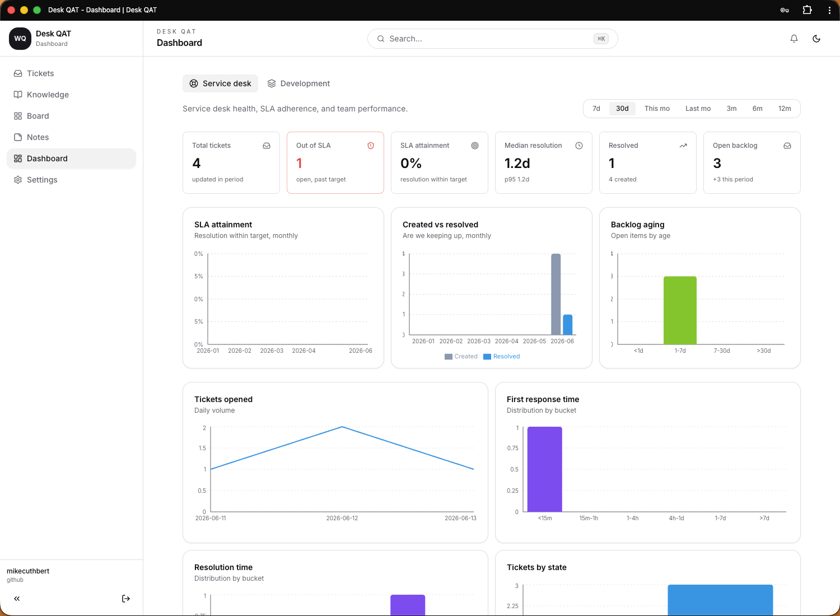This screenshot has height=616, width=840.
Task: Open browser passwords key icon
Action: pos(785,10)
